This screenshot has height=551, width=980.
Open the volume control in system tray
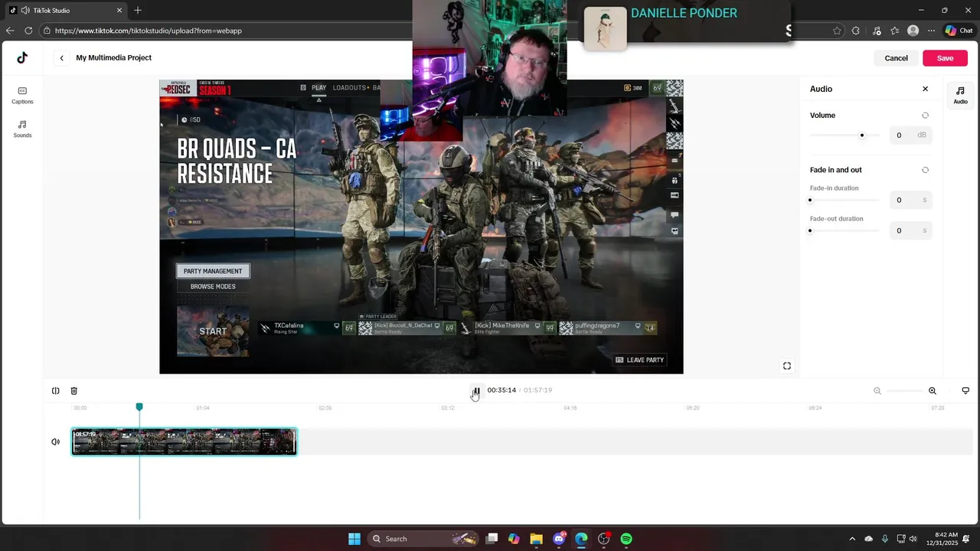point(913,539)
